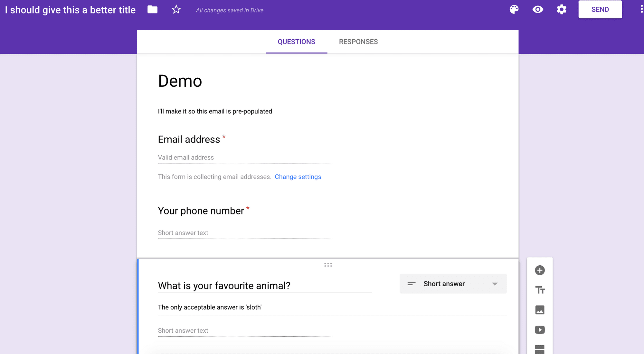Edit the favourite animal question title

point(265,286)
